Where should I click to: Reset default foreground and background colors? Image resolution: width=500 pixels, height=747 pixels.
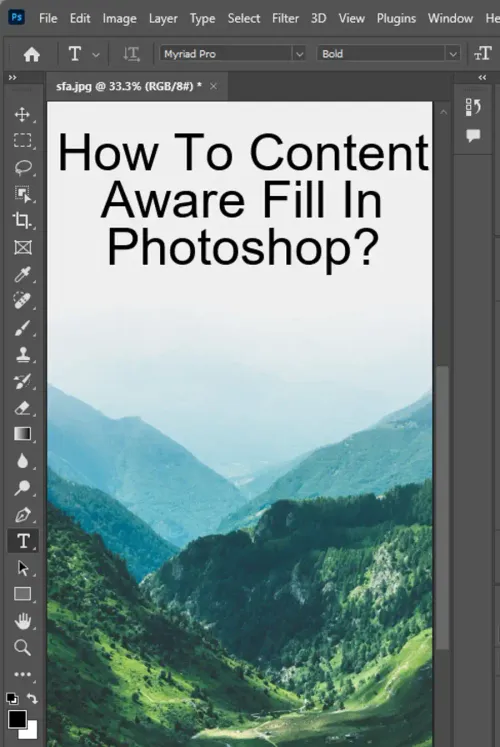(x=12, y=699)
